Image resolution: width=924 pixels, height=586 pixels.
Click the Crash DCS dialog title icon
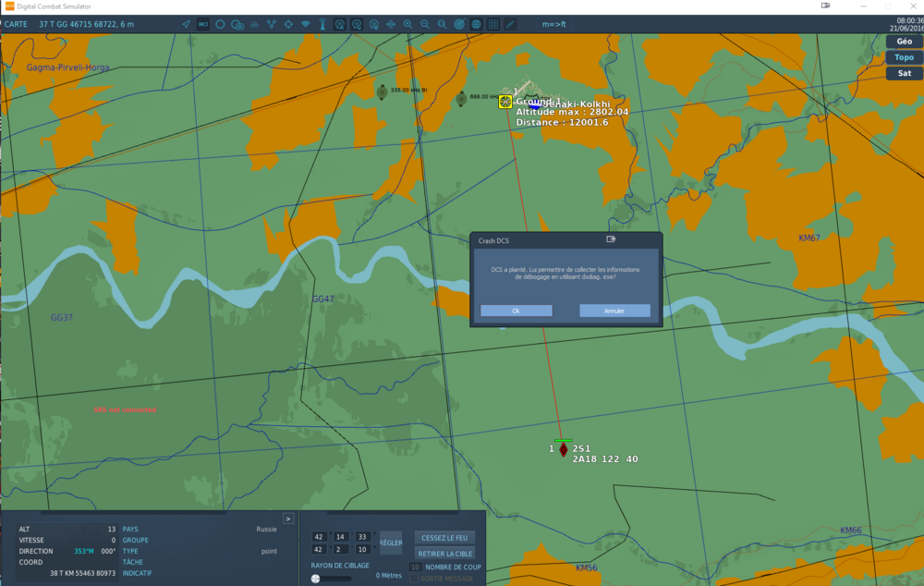point(611,239)
